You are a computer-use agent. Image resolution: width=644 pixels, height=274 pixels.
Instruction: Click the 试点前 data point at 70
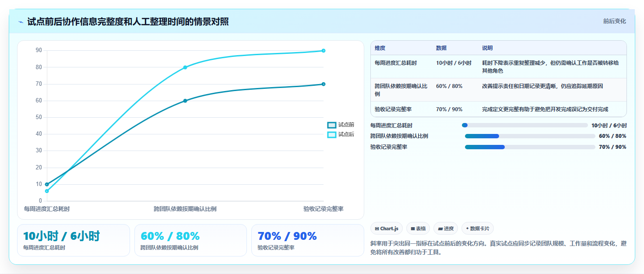324,84
